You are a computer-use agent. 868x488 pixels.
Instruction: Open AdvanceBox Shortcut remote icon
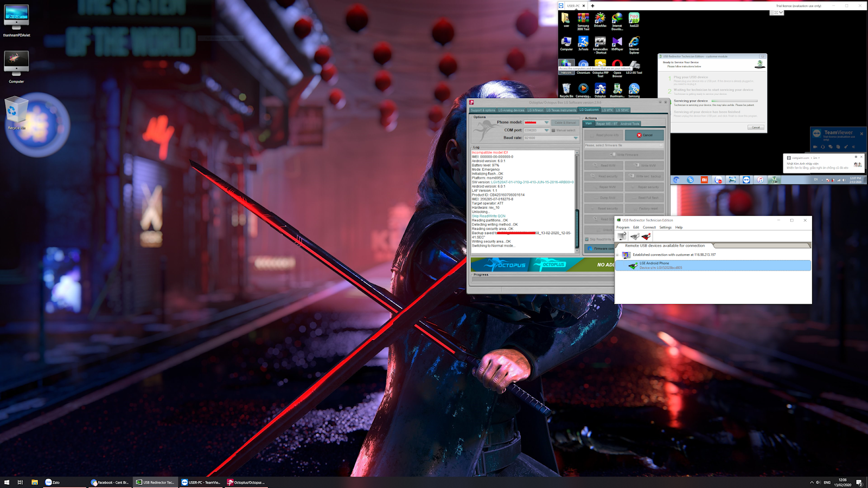tap(600, 45)
